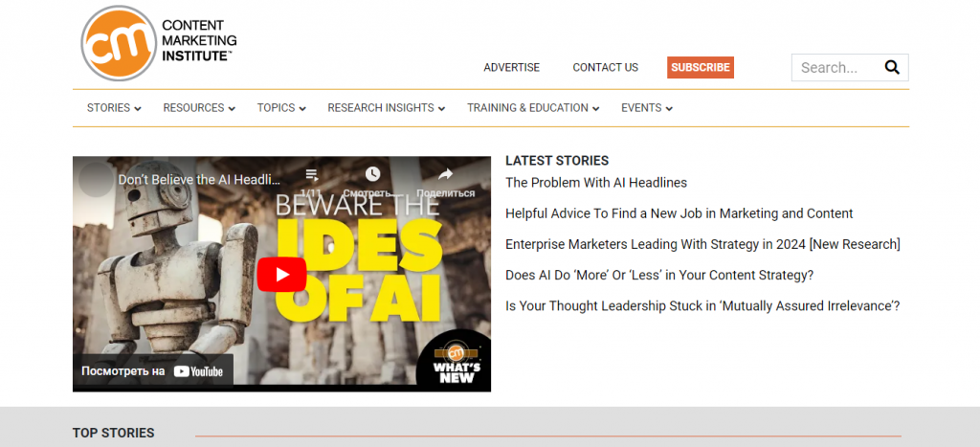The image size is (980, 447).
Task: Open "Does AI Do 'More' Or 'Less'" story
Action: coord(659,275)
